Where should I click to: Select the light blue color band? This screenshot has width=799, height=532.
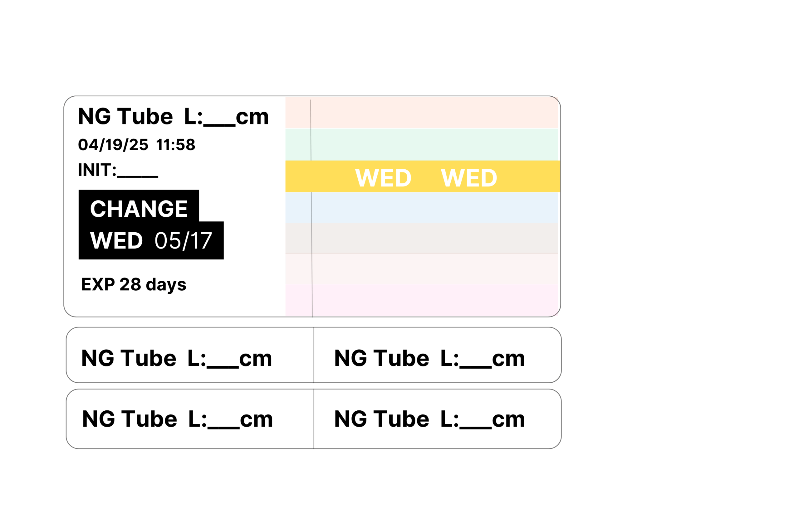[x=421, y=207]
